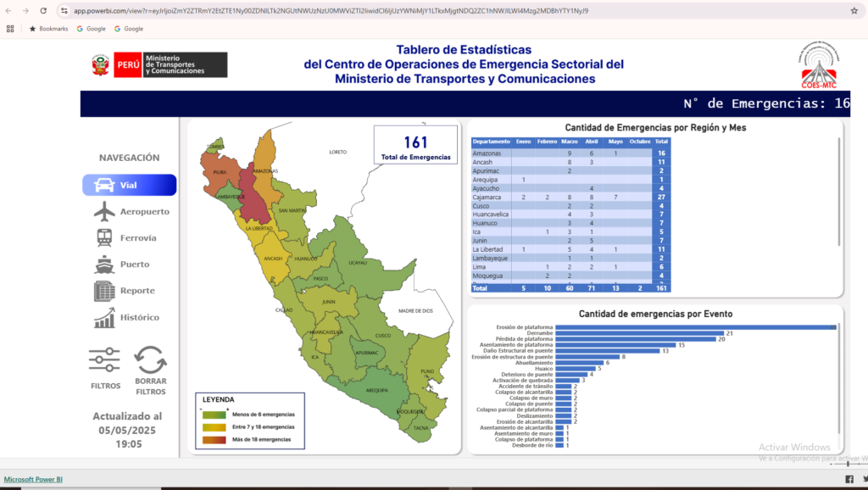
Task: Select the Cajamarca table row
Action: [570, 198]
